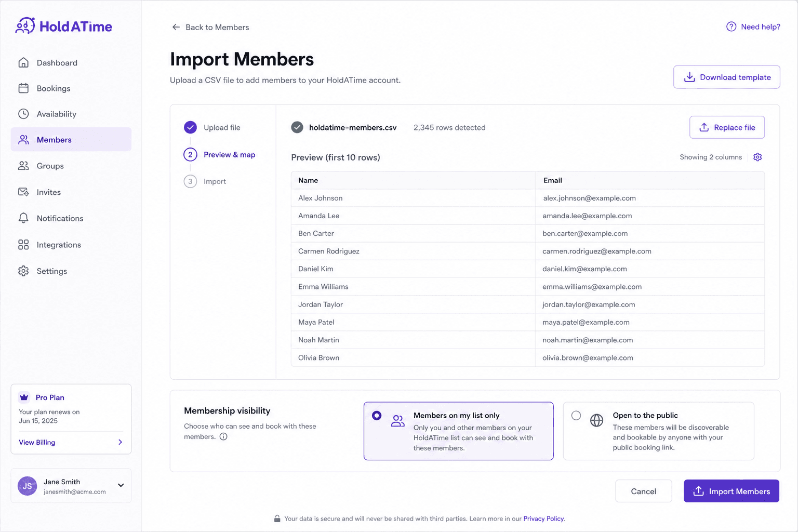Click the Ben Carter name cell
This screenshot has width=798, height=532.
(x=413, y=233)
